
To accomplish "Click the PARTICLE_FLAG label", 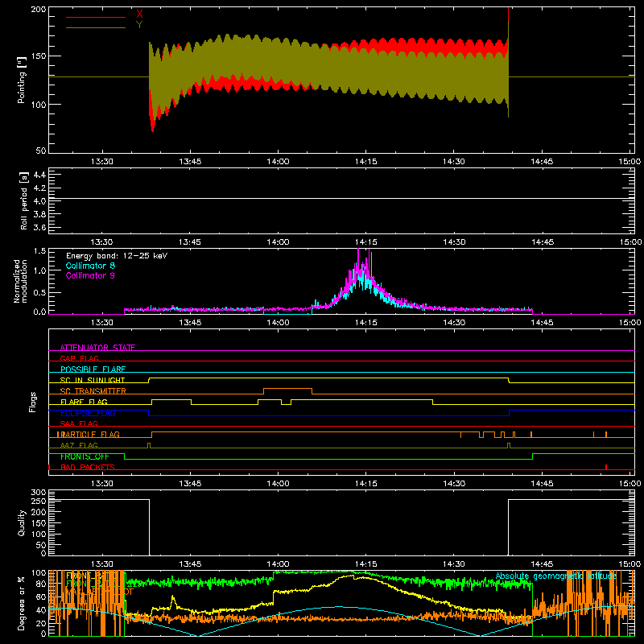I will [x=89, y=435].
